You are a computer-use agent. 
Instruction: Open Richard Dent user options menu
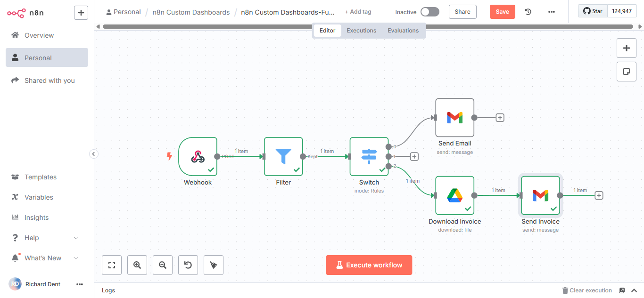(x=80, y=284)
